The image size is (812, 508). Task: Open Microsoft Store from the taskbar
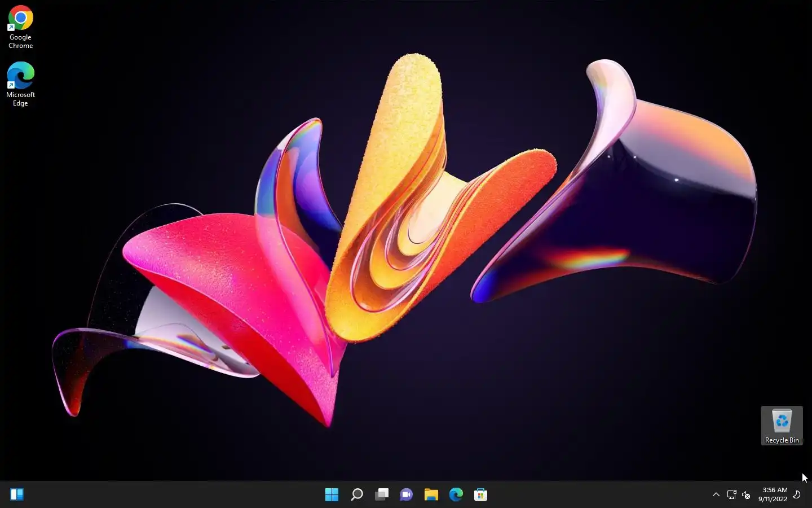481,494
